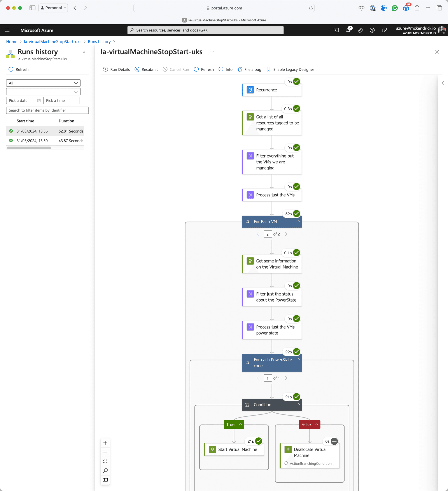Click the zoom in plus button
Screen dimensions: 448x491
click(105, 443)
